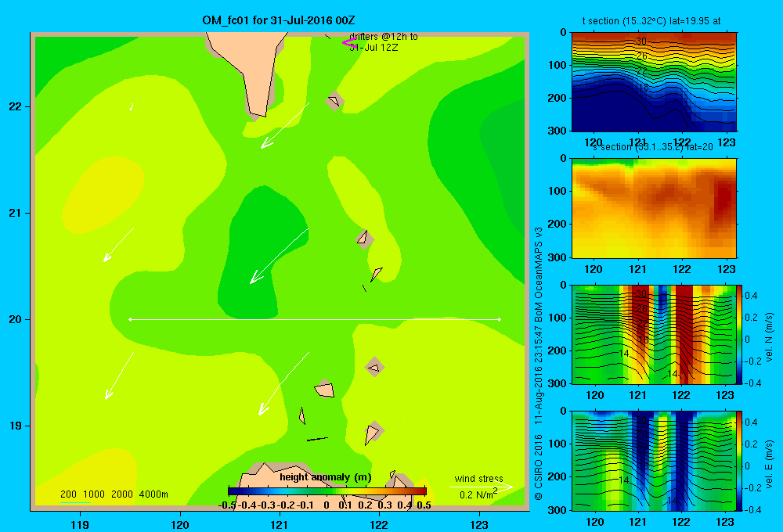Click the latitude "21" axis label on main map

click(x=16, y=213)
